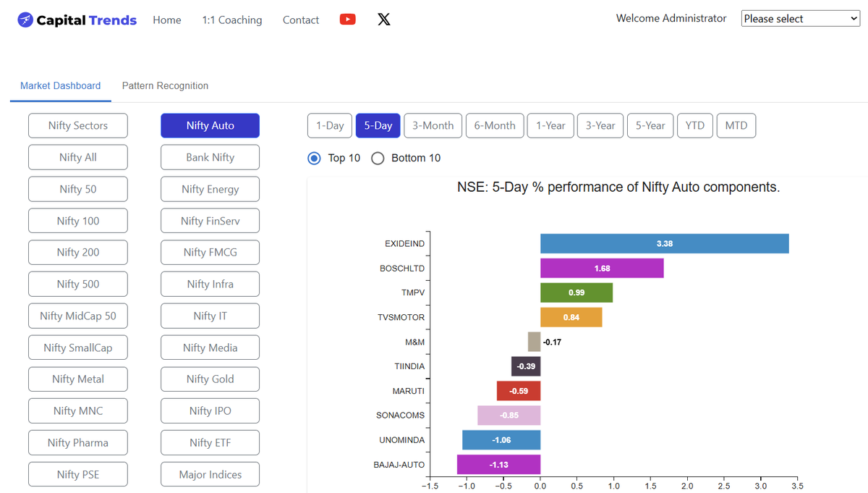Viewport: 868px width, 493px height.
Task: Click the UNOMINDA bar showing -1.06
Action: click(501, 440)
